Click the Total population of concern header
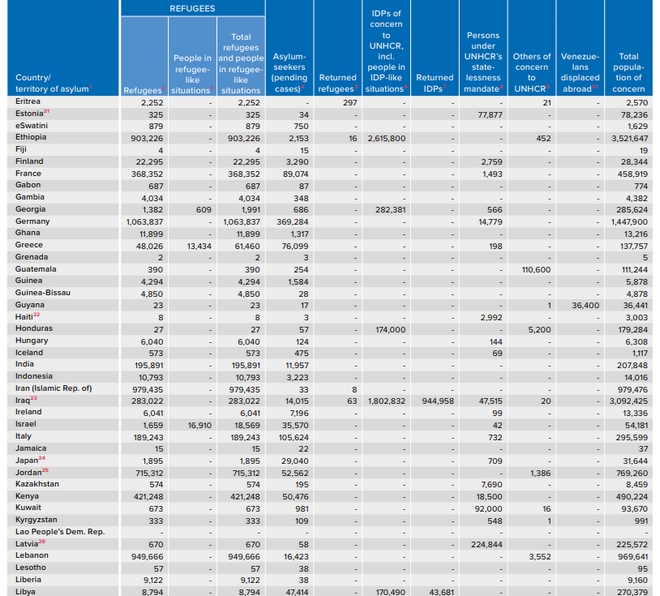 628,72
